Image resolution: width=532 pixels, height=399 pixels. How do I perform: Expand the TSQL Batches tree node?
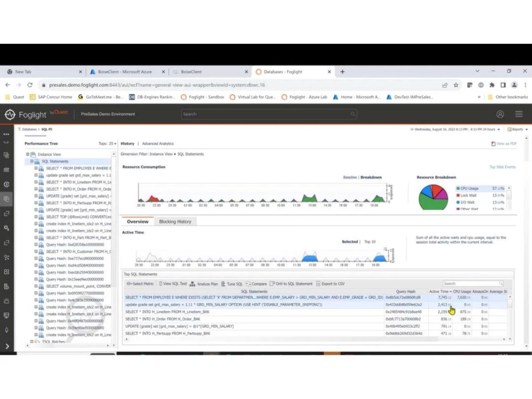coord(32,341)
